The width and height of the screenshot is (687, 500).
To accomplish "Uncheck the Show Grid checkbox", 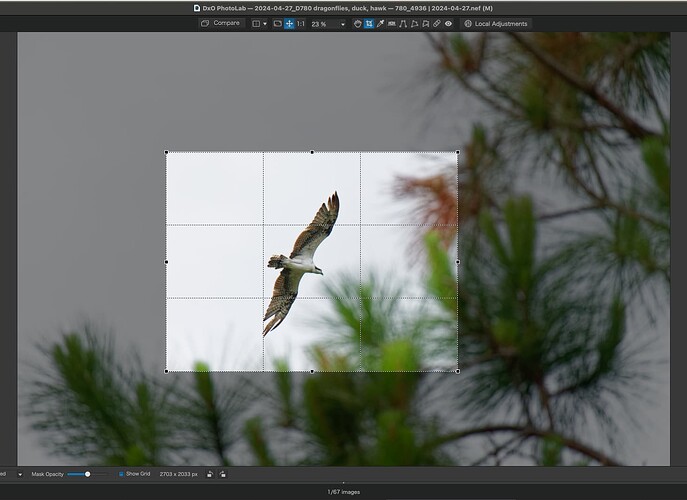I will [121, 473].
